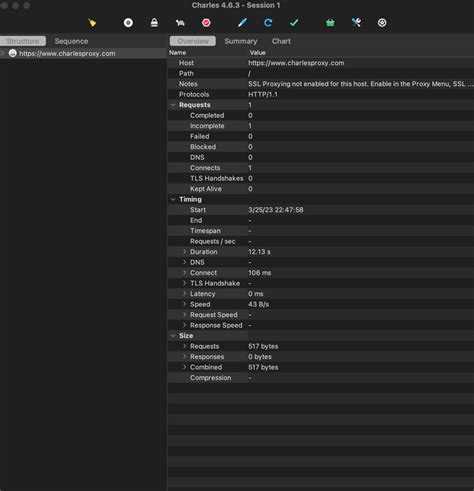The height and width of the screenshot is (491, 474).
Task: Expand the Speed row
Action: point(184,304)
